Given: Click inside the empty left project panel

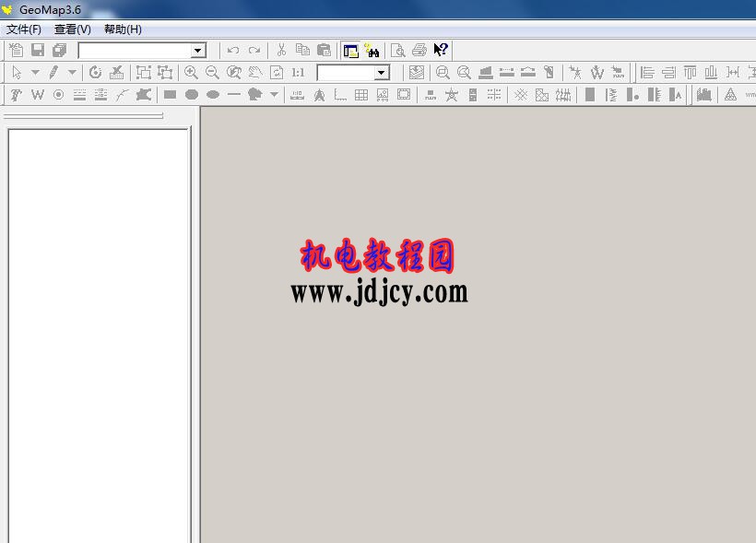Looking at the screenshot, I should point(99,336).
